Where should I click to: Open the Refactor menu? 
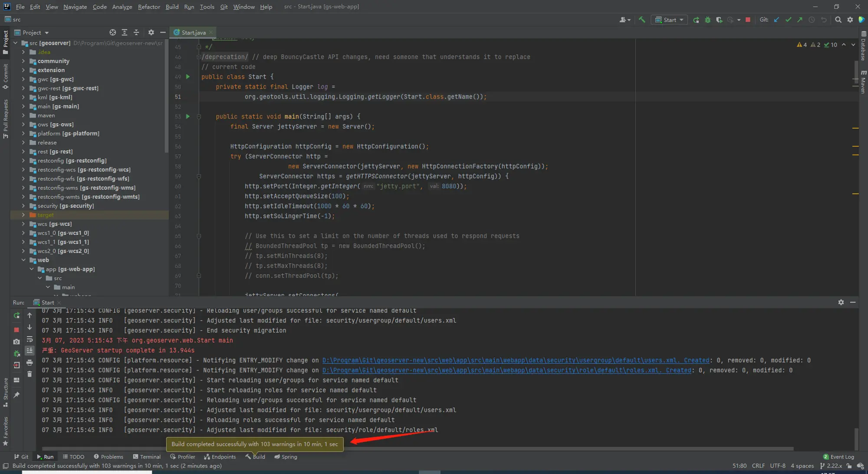149,7
